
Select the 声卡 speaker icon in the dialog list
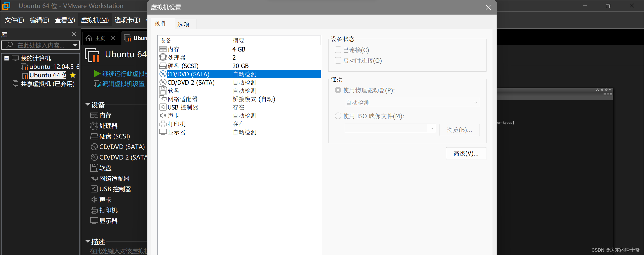point(163,116)
